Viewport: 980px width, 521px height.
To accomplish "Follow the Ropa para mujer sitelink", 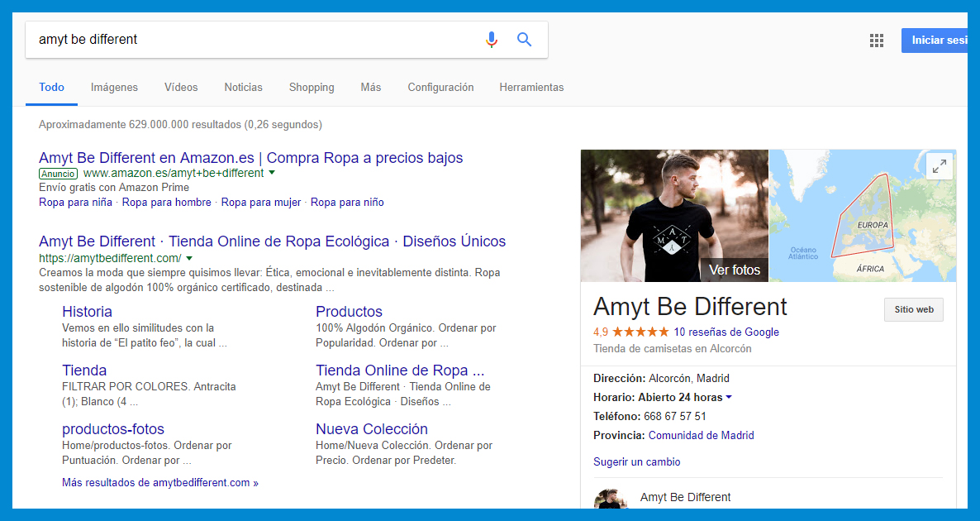I will [x=260, y=202].
